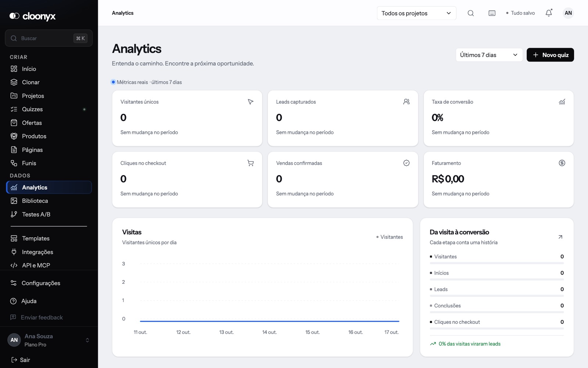Click the Enviar feedback icon
588x368 pixels.
[13, 317]
